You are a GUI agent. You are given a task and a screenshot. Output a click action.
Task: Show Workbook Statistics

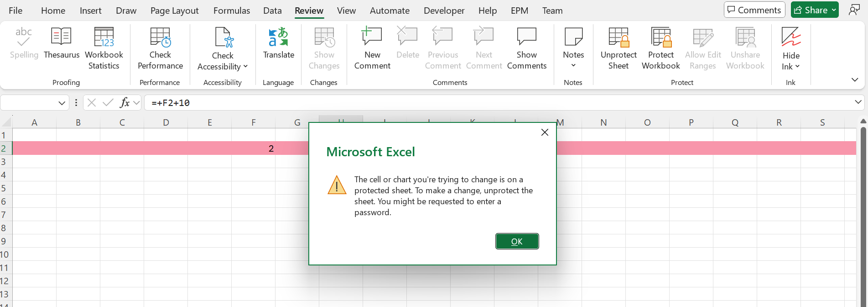[x=104, y=48]
